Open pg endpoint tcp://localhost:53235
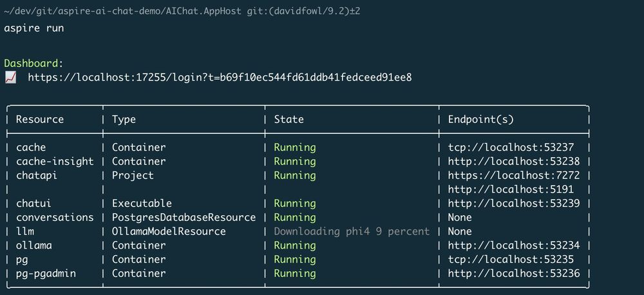 pos(511,260)
